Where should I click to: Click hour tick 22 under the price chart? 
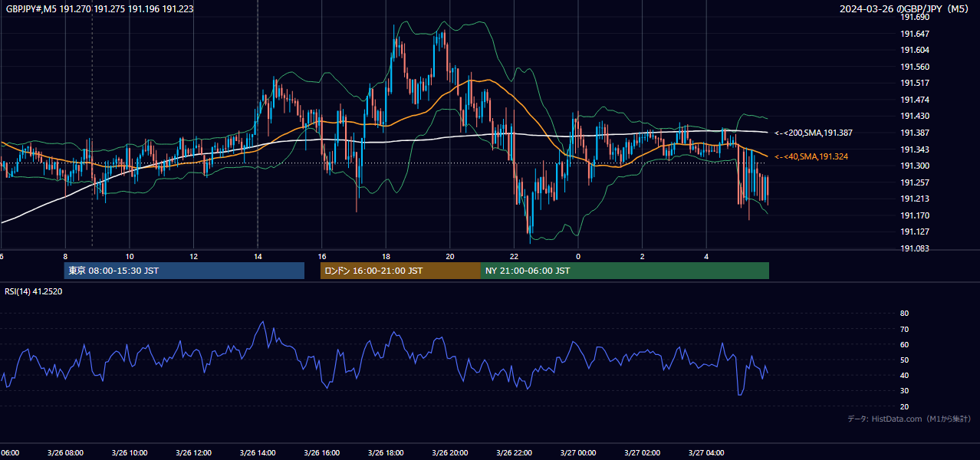pos(515,257)
